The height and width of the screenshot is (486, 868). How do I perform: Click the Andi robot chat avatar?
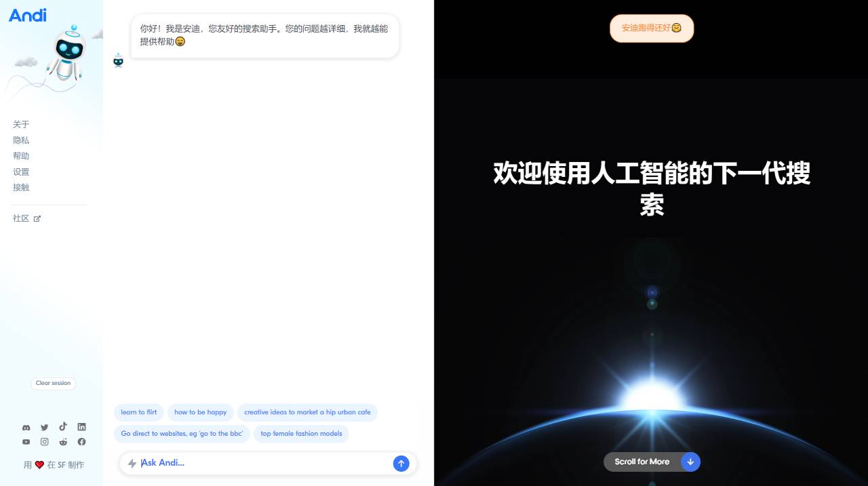118,60
